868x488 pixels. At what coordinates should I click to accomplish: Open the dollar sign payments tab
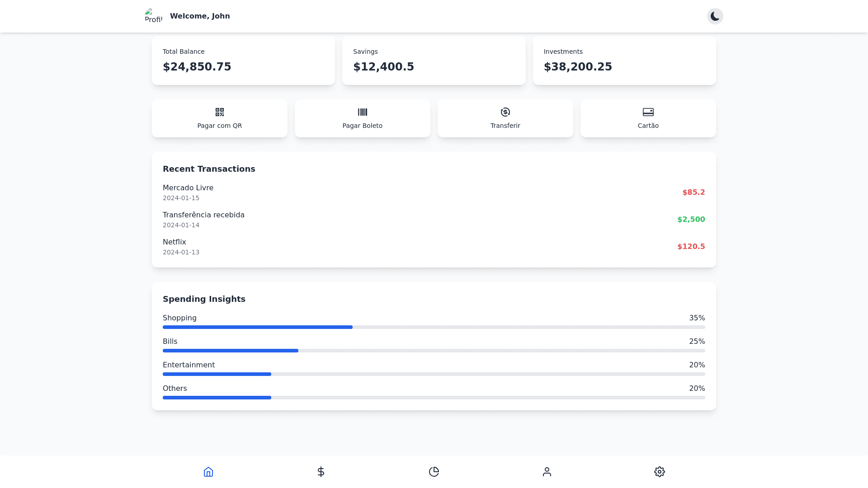tap(321, 472)
